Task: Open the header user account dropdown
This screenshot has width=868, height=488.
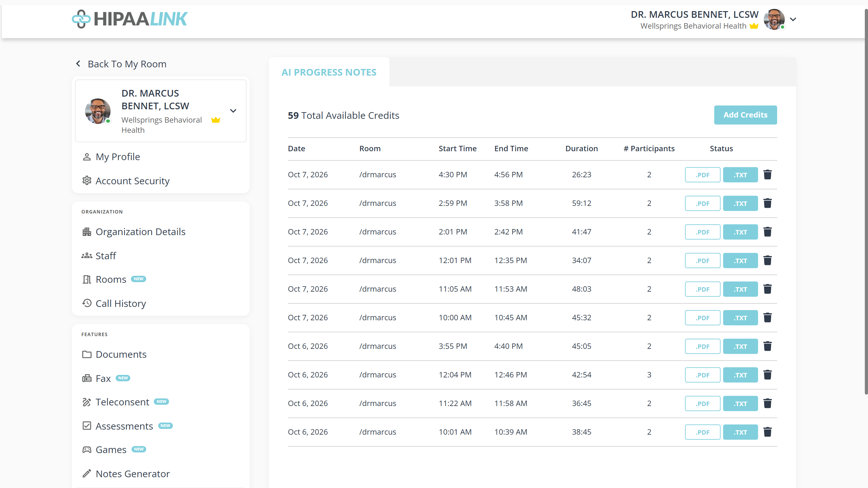Action: [793, 20]
